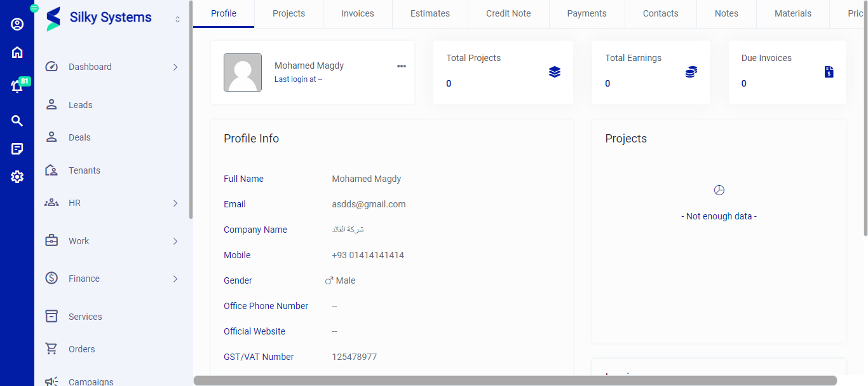Click the horizontal scrollbar at bottom
Image resolution: width=868 pixels, height=386 pixels.
515,380
